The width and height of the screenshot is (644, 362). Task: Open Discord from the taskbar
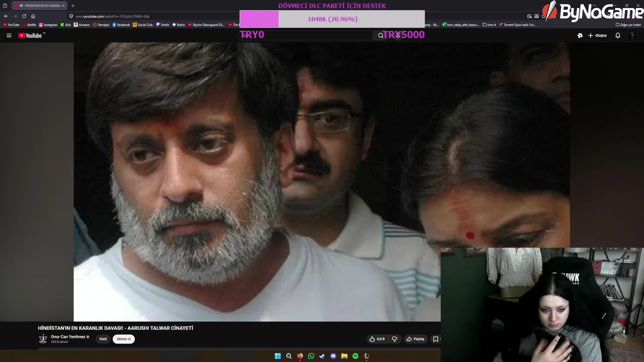333,356
